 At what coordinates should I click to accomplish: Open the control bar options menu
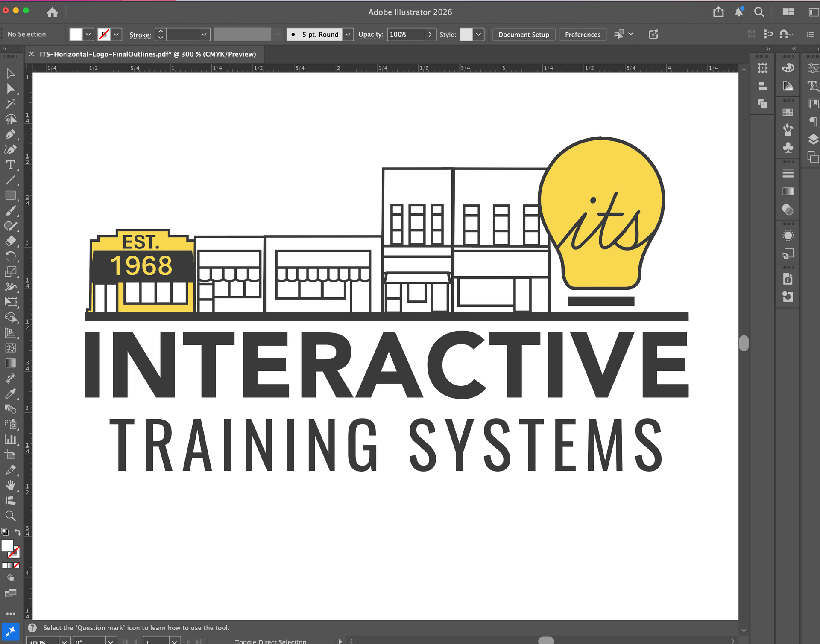[x=811, y=34]
